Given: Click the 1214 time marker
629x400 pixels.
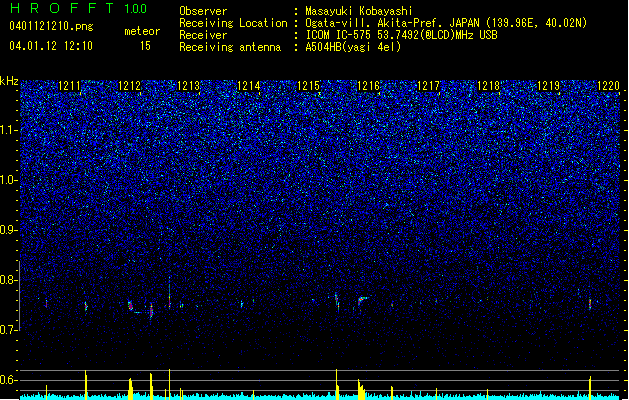Looking at the screenshot, I should [249, 85].
